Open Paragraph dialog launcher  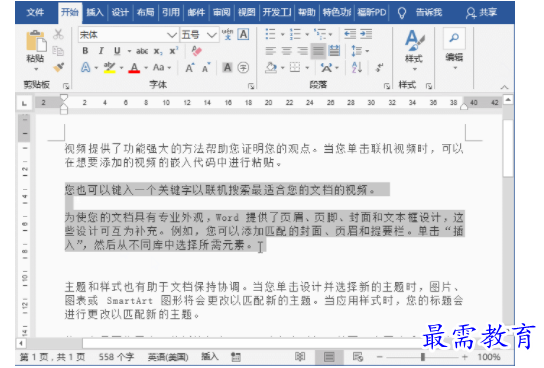pos(386,85)
